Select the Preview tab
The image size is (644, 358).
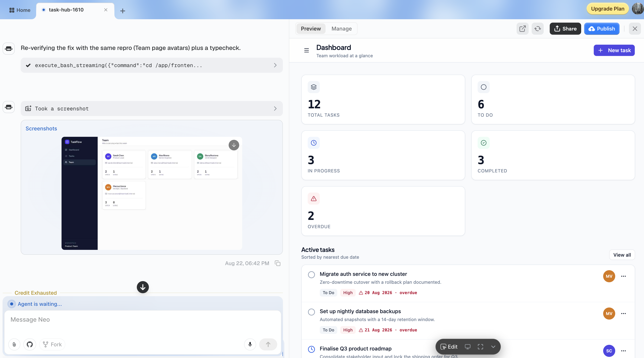(311, 29)
